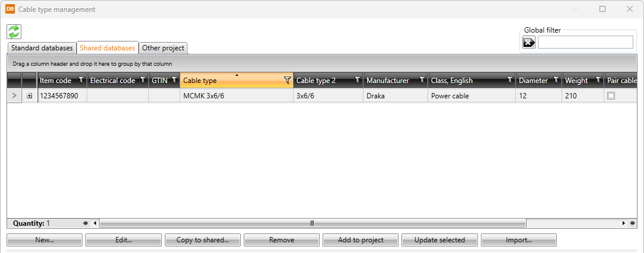Click the Import... button

[x=518, y=240]
